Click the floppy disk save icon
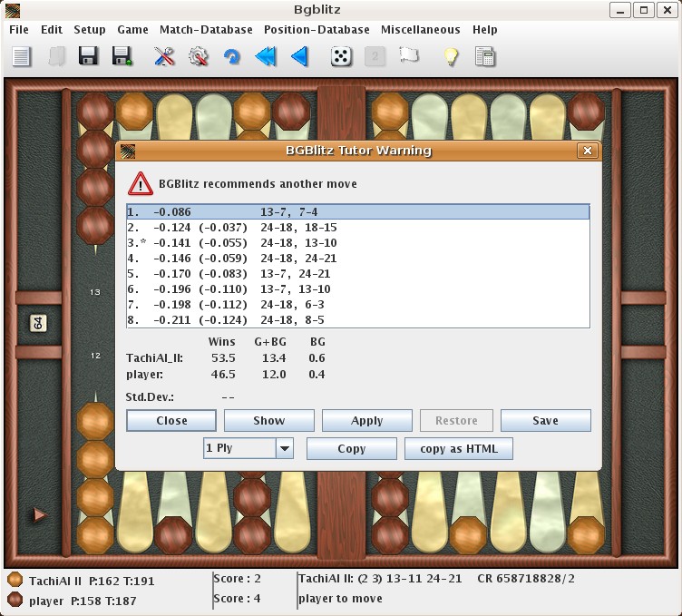The height and width of the screenshot is (616, 682). [88, 56]
